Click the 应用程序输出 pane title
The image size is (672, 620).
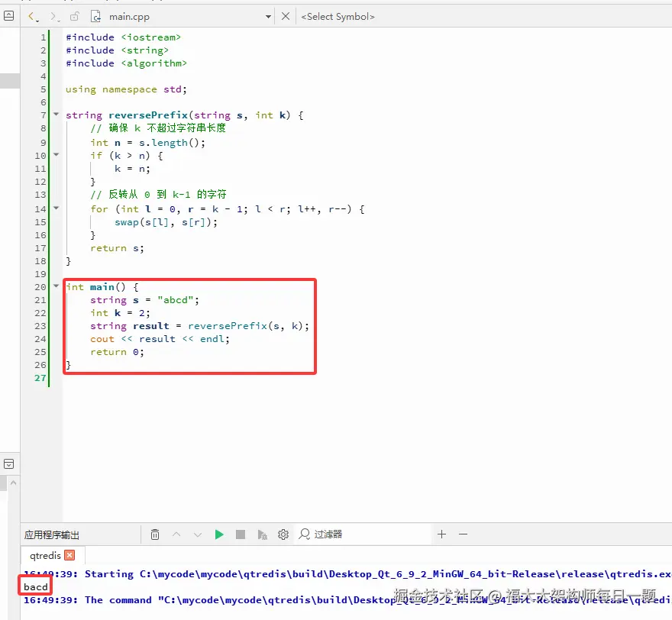pyautogui.click(x=52, y=534)
